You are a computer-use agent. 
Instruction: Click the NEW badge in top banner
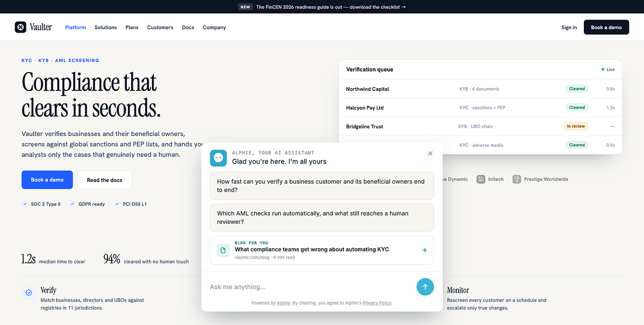coord(245,6)
